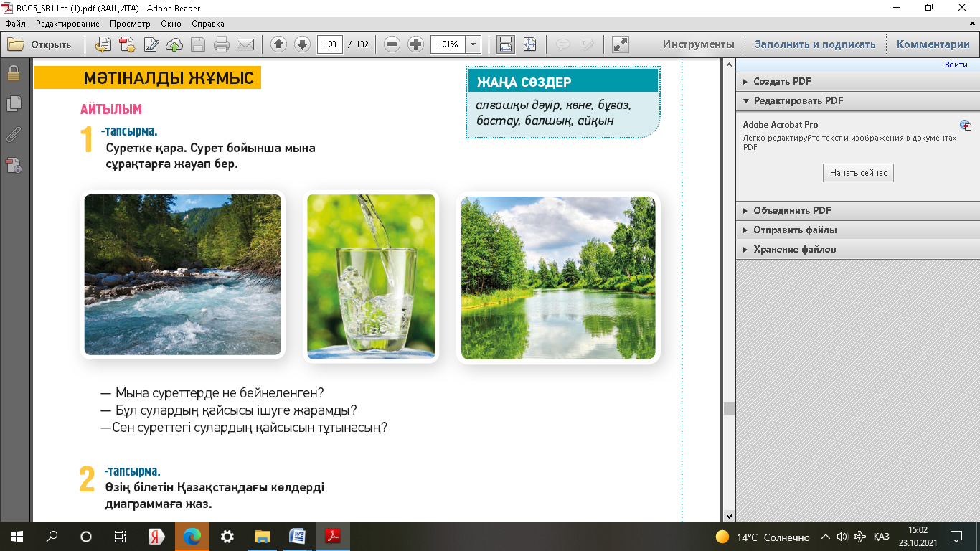Click the vertical scrollbar thumb of document
This screenshot has width=980, height=551.
pyautogui.click(x=730, y=409)
